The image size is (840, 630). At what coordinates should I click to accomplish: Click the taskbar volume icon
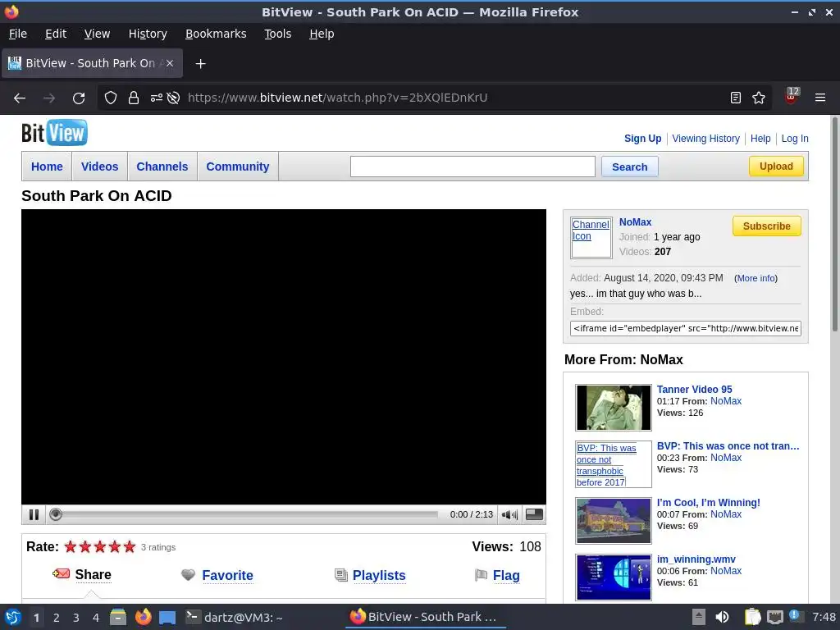[722, 617]
